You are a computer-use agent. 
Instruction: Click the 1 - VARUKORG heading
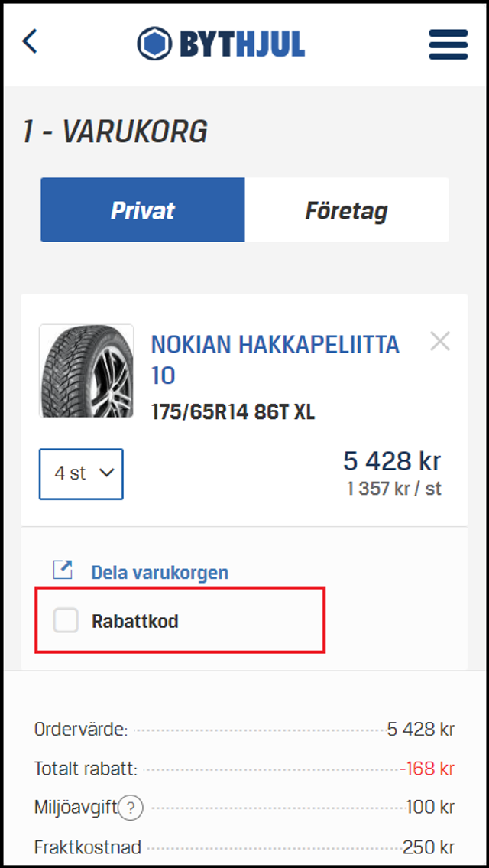pos(115,132)
